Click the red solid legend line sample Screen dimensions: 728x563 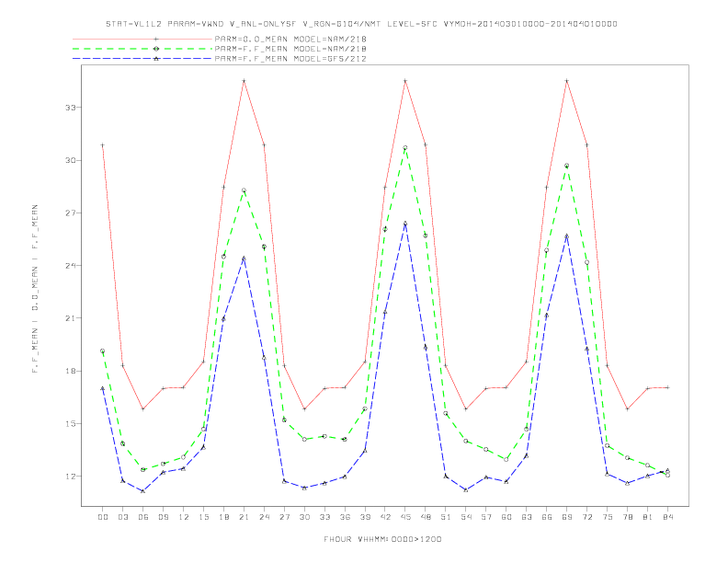(x=142, y=39)
